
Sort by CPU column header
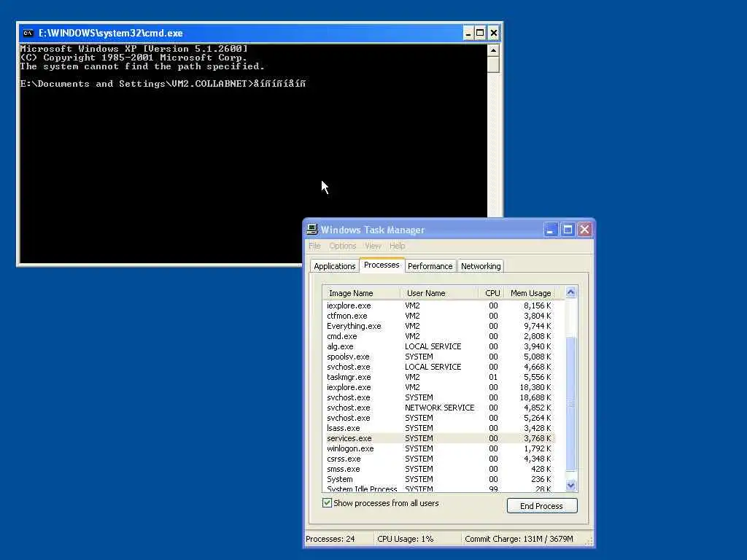(492, 293)
